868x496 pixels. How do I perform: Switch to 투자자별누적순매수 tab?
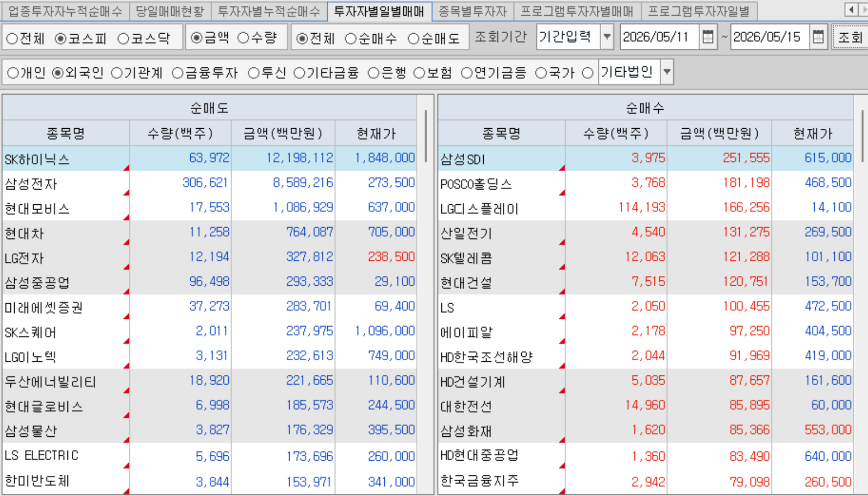[x=270, y=10]
